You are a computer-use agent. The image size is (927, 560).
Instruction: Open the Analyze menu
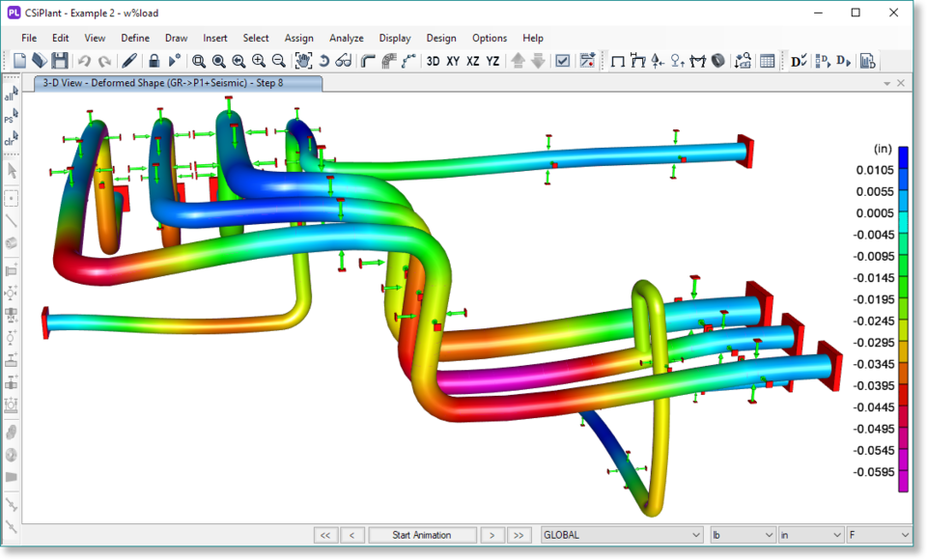pyautogui.click(x=346, y=38)
